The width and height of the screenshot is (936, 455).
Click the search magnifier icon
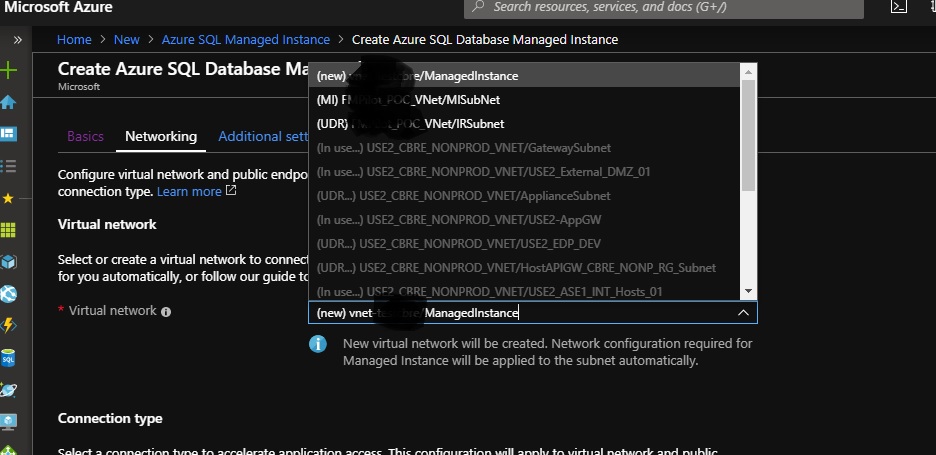click(478, 7)
